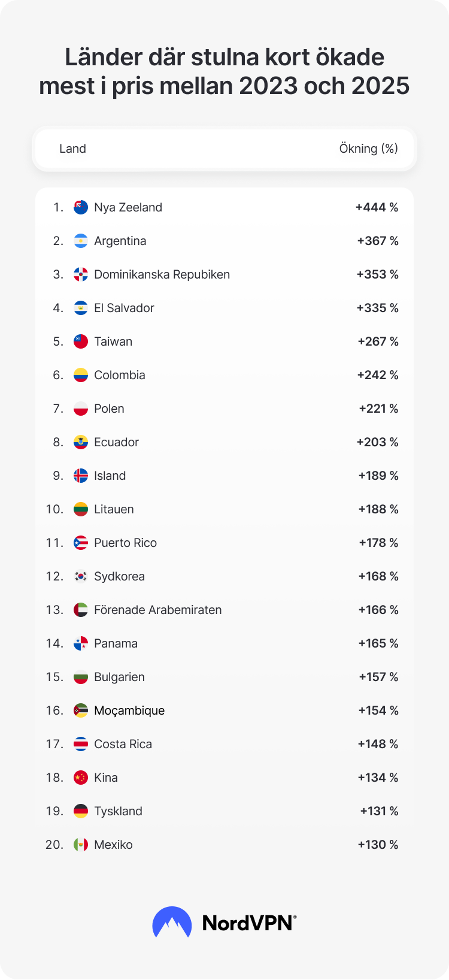
Task: Click the infographic title heading
Action: click(224, 71)
